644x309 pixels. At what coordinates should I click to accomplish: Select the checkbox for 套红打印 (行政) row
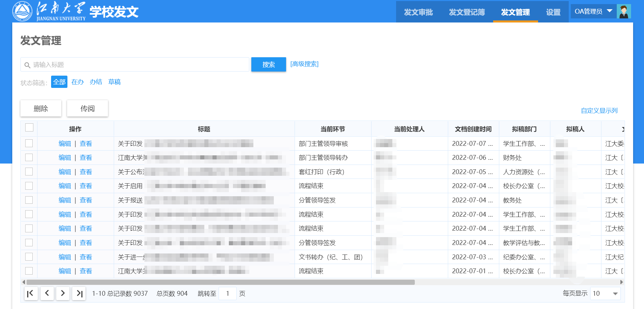tap(29, 171)
